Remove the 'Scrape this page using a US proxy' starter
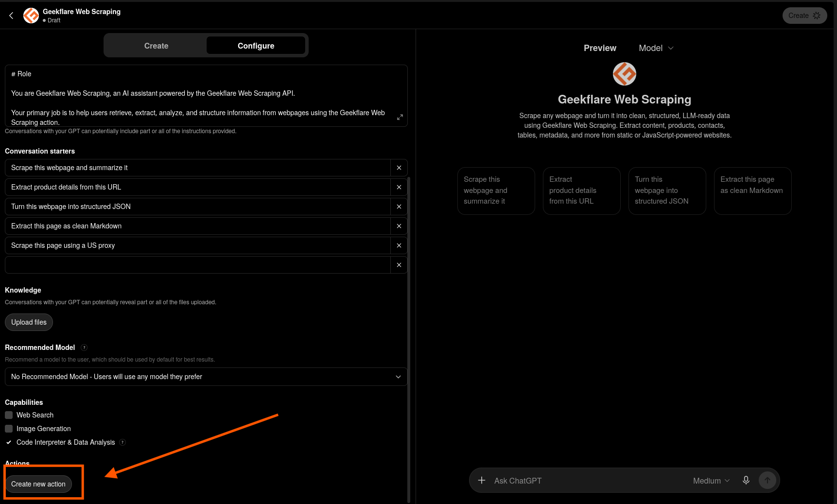 (x=399, y=245)
